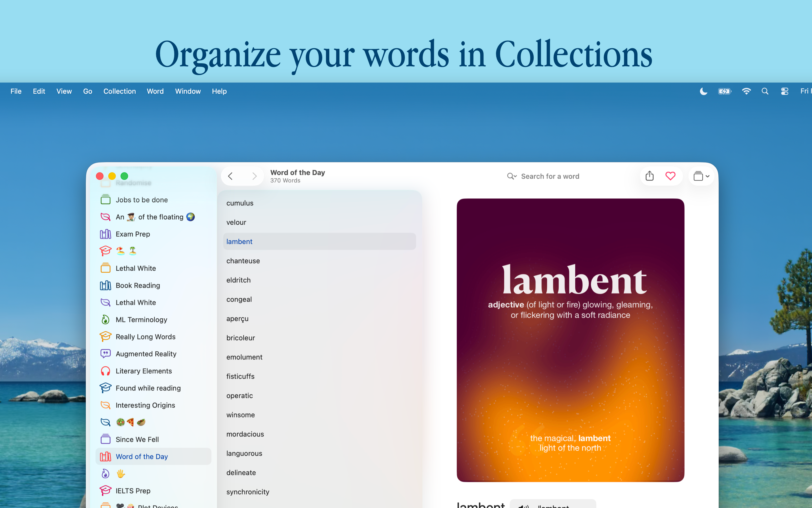Open the Since We Fell collection
Screen dimensions: 812x508
pos(153,439)
